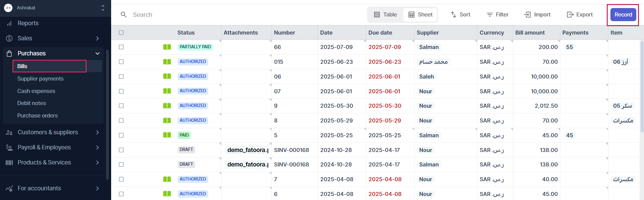This screenshot has width=644, height=200.
Task: Expand the Sales menu chevron
Action: click(x=97, y=39)
